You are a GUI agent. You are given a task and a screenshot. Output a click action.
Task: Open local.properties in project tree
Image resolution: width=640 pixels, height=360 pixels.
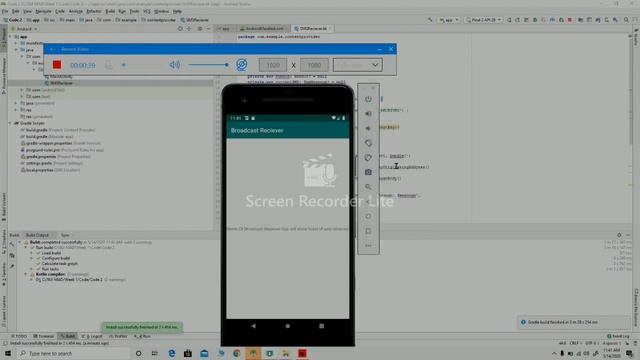[x=50, y=170]
